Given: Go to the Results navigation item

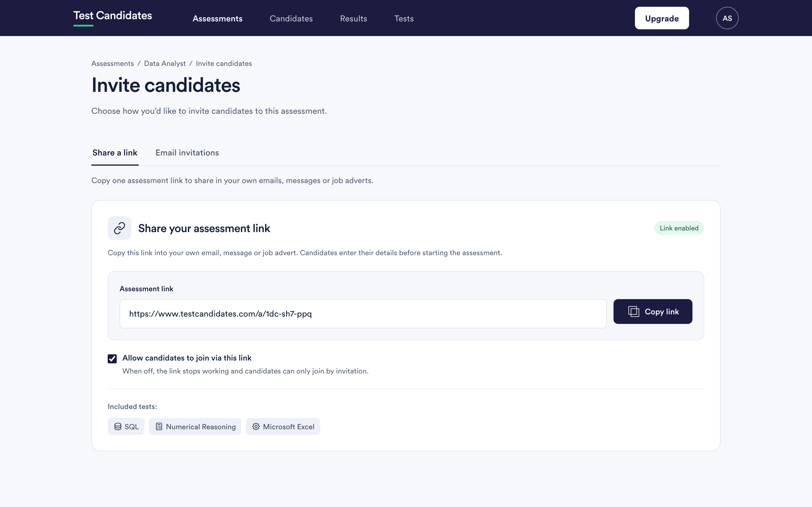Looking at the screenshot, I should (x=353, y=18).
